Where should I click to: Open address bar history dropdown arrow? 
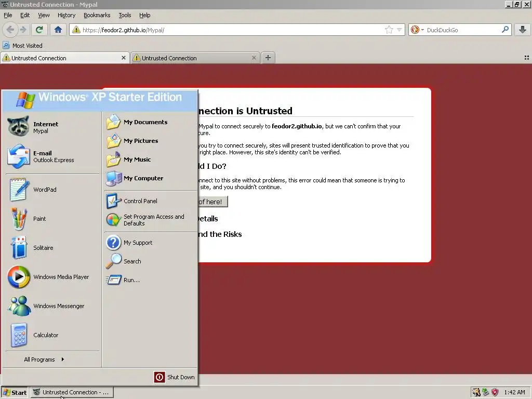[x=400, y=30]
